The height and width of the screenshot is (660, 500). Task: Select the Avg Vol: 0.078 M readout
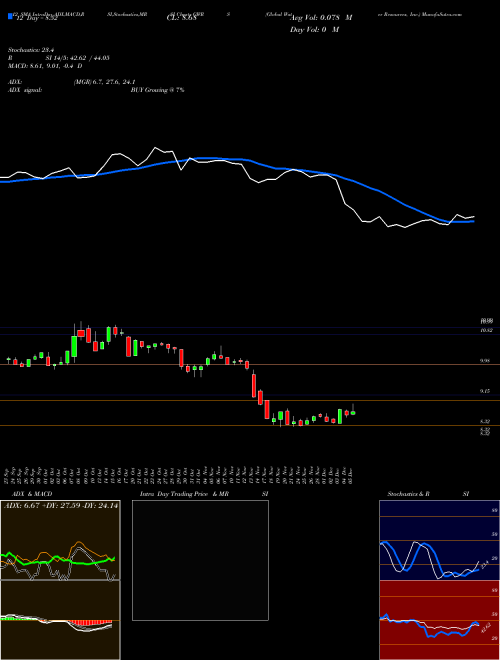tap(321, 18)
